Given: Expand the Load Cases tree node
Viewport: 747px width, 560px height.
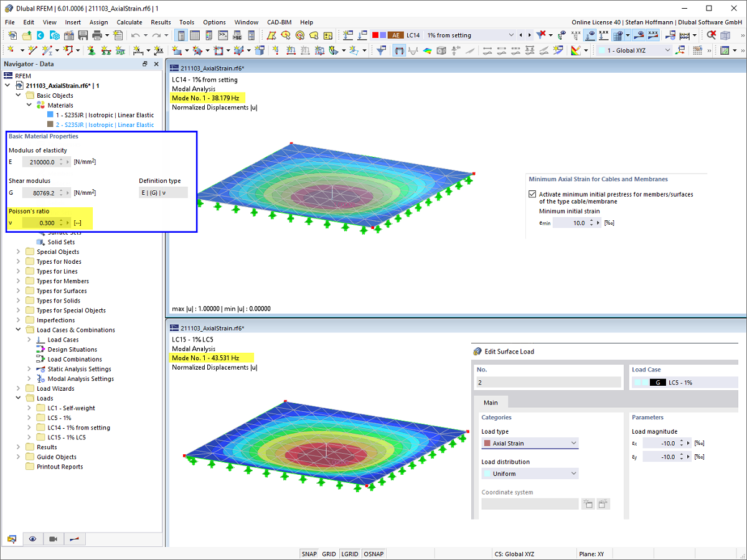Looking at the screenshot, I should [29, 340].
